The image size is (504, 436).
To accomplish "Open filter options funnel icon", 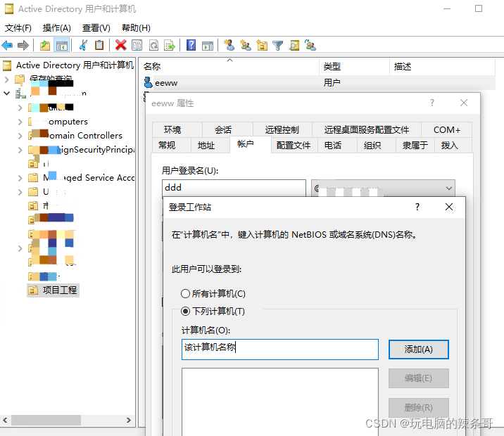I will [278, 46].
